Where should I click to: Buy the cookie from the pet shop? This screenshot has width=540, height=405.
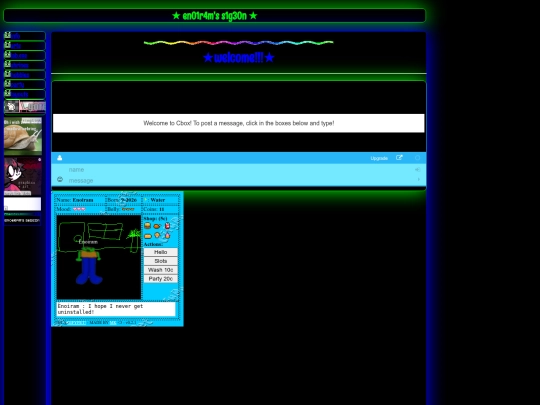pyautogui.click(x=157, y=235)
